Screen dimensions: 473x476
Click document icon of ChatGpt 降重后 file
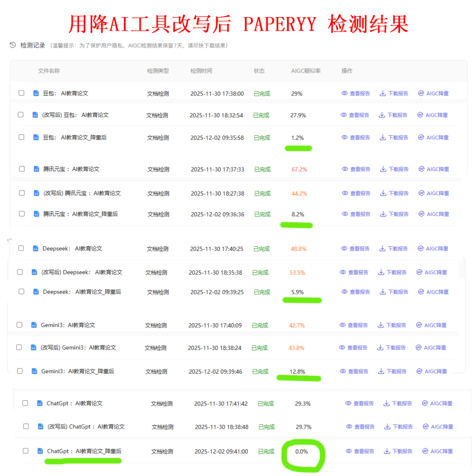click(40, 451)
